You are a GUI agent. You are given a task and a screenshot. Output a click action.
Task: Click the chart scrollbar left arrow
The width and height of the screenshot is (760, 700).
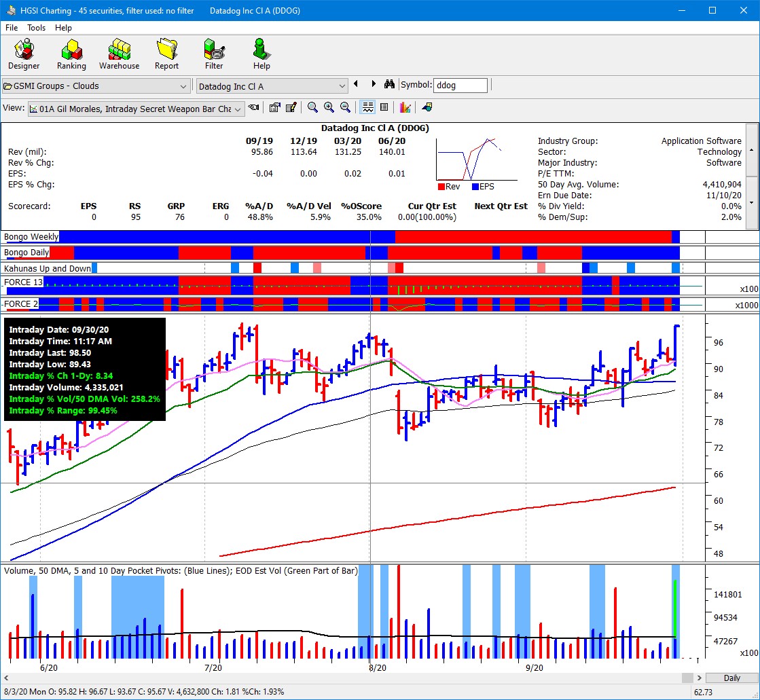pos(6,678)
